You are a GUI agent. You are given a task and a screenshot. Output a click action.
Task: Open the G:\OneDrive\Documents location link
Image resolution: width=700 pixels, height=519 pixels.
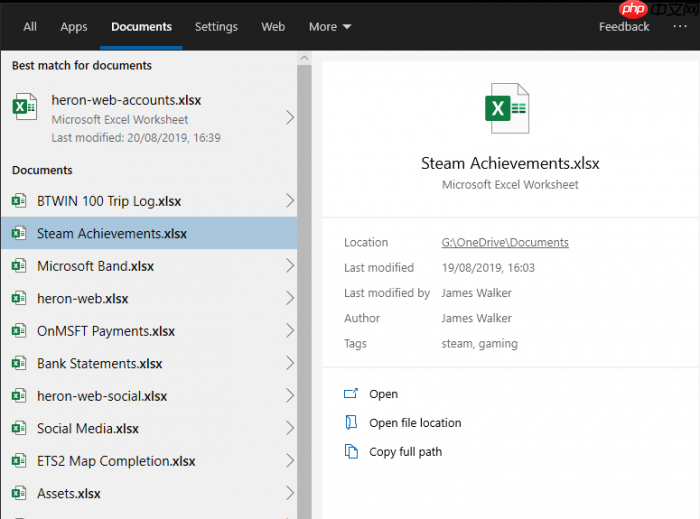505,242
